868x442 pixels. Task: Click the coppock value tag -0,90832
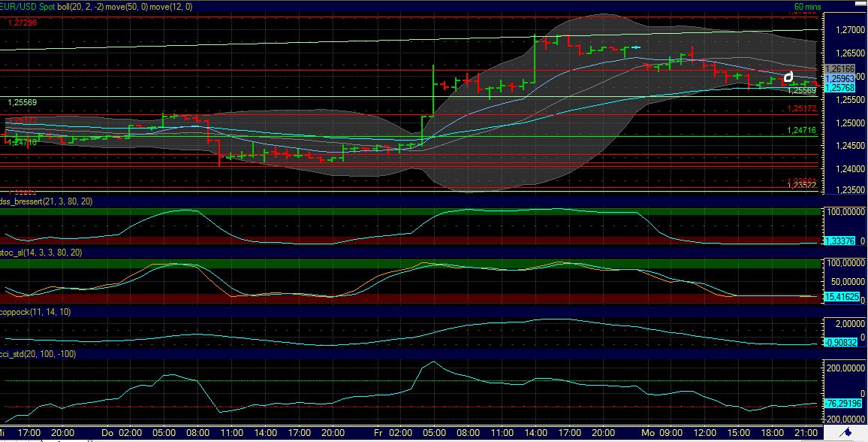pos(842,343)
